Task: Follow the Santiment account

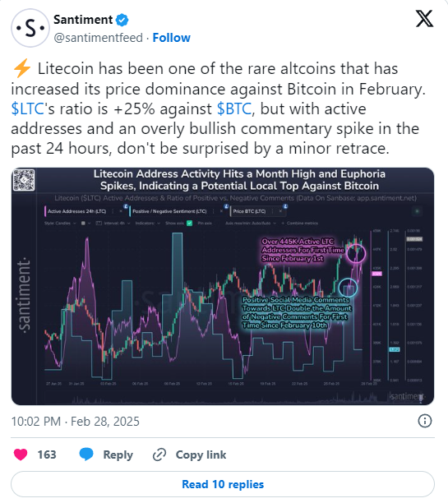Action: (171, 38)
